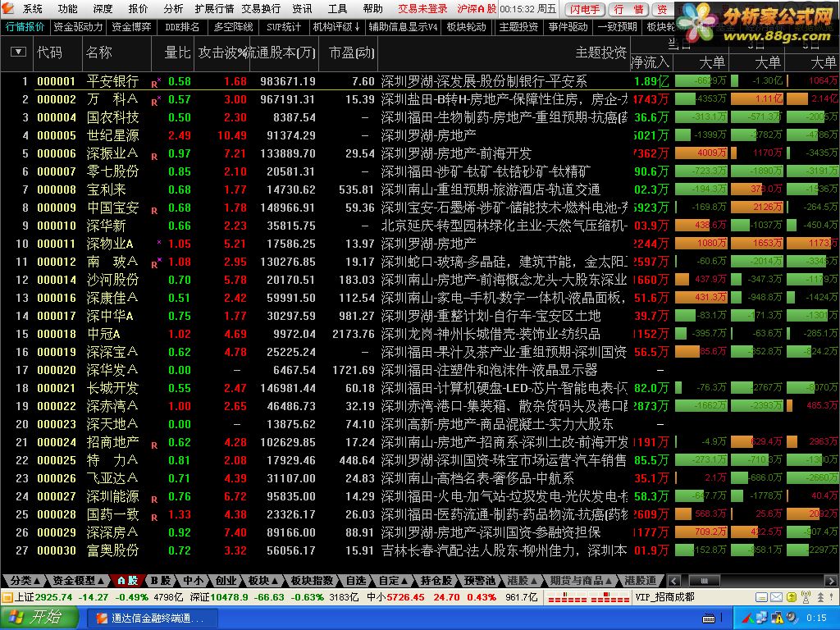Click the R marker beside 中国宝安

click(x=154, y=211)
